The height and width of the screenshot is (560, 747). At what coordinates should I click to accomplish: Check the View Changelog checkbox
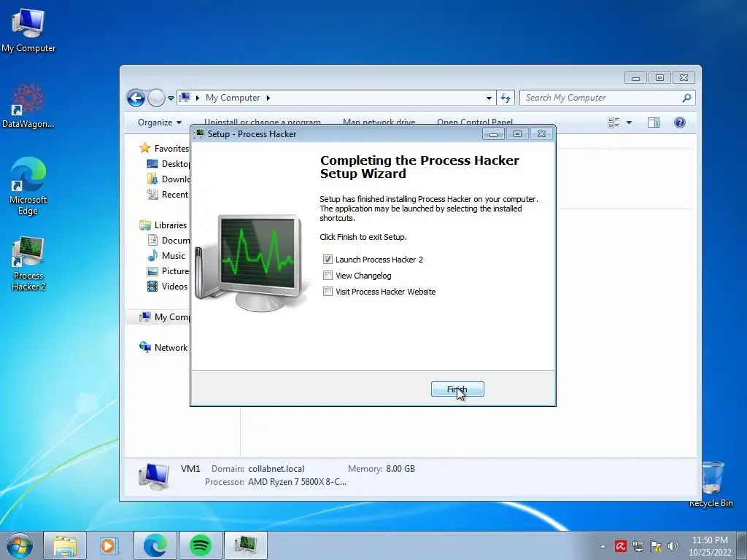(x=328, y=275)
